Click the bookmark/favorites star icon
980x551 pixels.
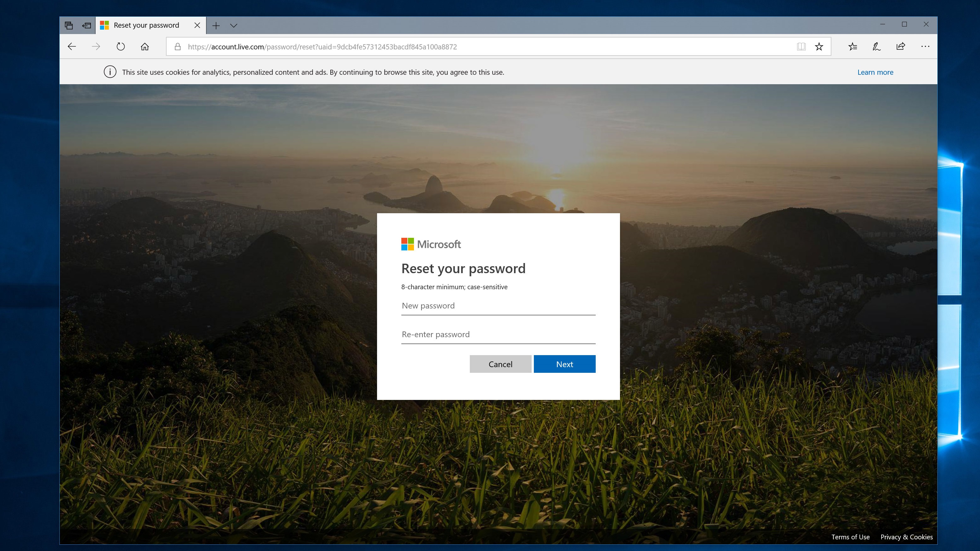point(820,46)
